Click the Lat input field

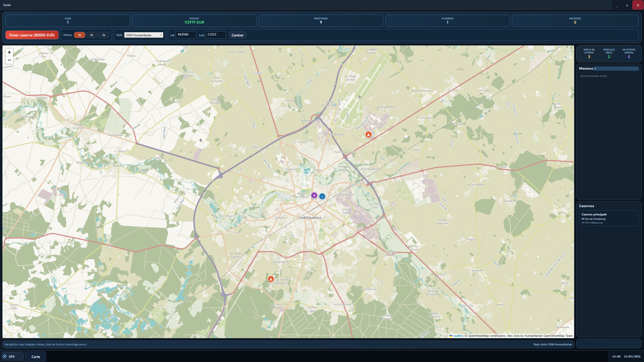[x=185, y=35]
